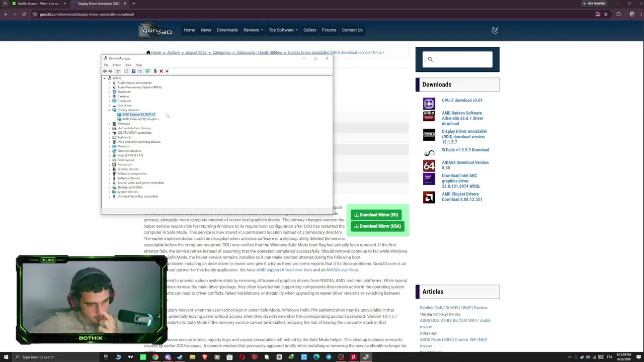Open the AMD support thread over here link
Viewport: 644px width, 362px height.
[x=284, y=270]
